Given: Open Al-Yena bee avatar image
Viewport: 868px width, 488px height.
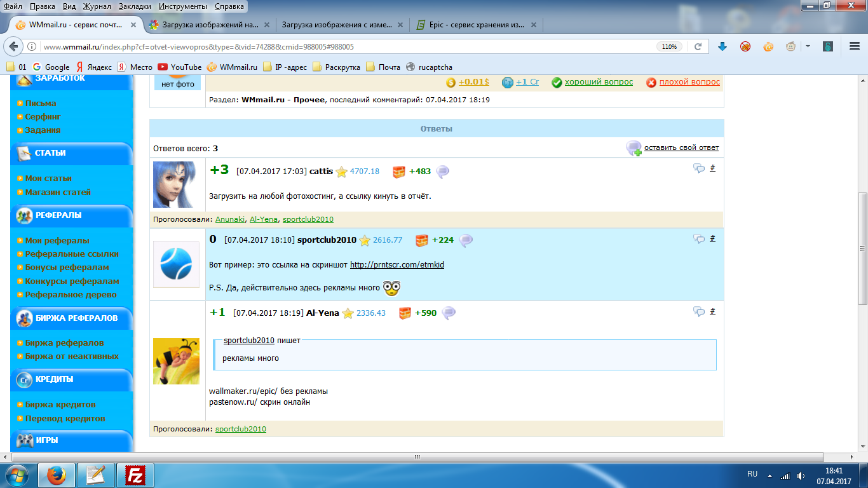Looking at the screenshot, I should pyautogui.click(x=176, y=361).
